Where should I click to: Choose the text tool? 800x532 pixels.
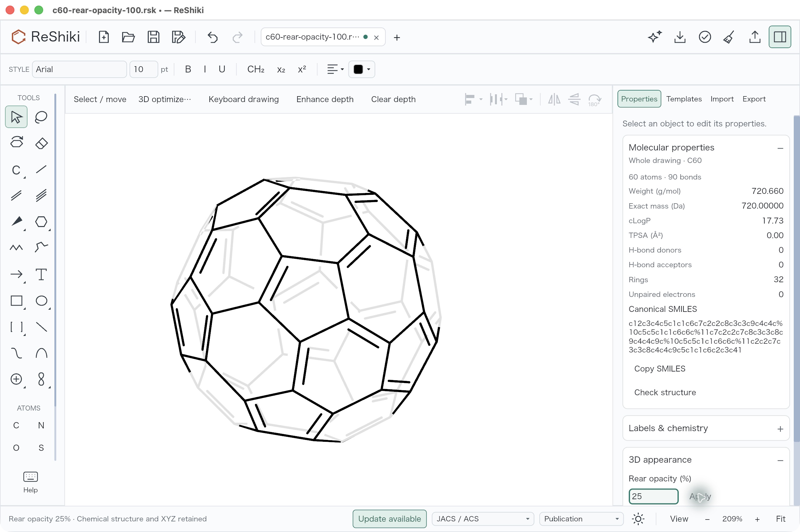41,274
